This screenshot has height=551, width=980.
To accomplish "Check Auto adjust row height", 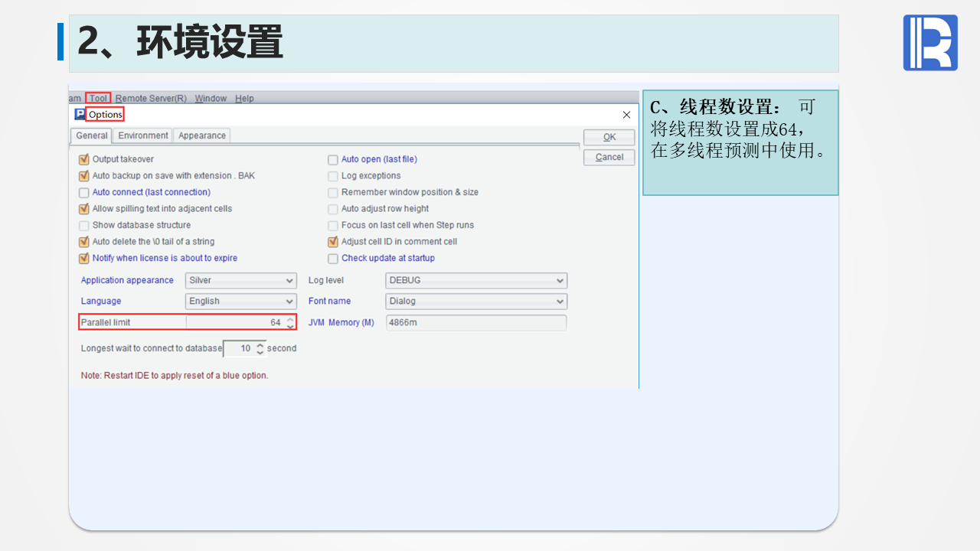I will point(333,209).
